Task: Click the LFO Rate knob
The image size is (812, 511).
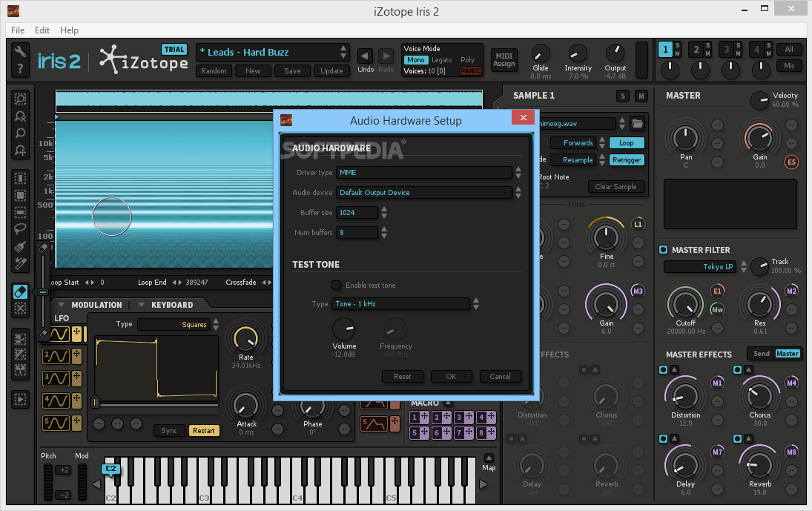Action: point(246,339)
